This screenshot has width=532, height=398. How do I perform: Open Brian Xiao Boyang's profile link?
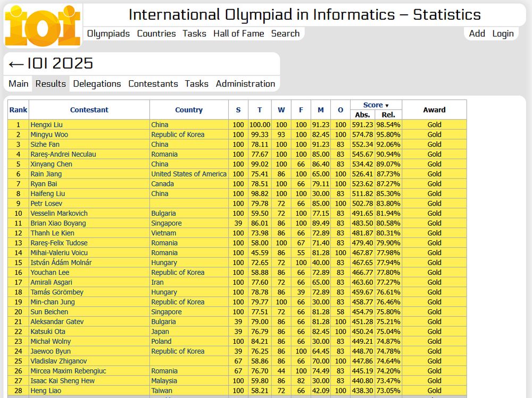[58, 223]
